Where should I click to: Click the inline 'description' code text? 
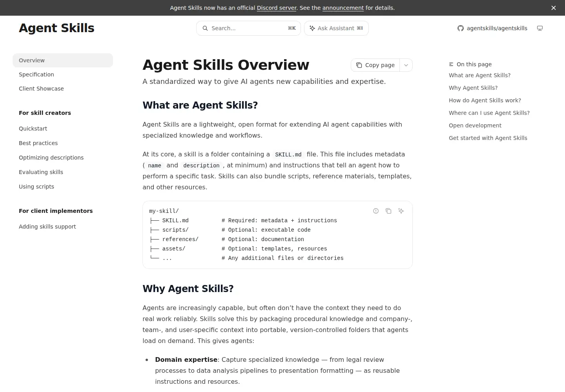coord(201,165)
